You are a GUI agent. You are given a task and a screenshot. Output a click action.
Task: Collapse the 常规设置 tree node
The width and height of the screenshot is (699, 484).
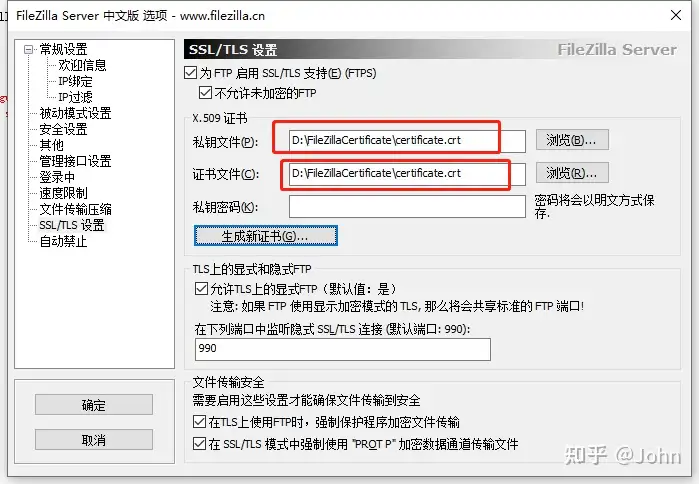coord(29,49)
